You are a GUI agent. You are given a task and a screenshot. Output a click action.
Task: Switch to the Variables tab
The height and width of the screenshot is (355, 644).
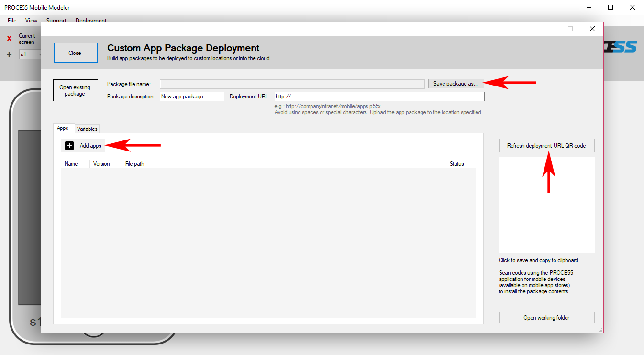[x=87, y=129]
